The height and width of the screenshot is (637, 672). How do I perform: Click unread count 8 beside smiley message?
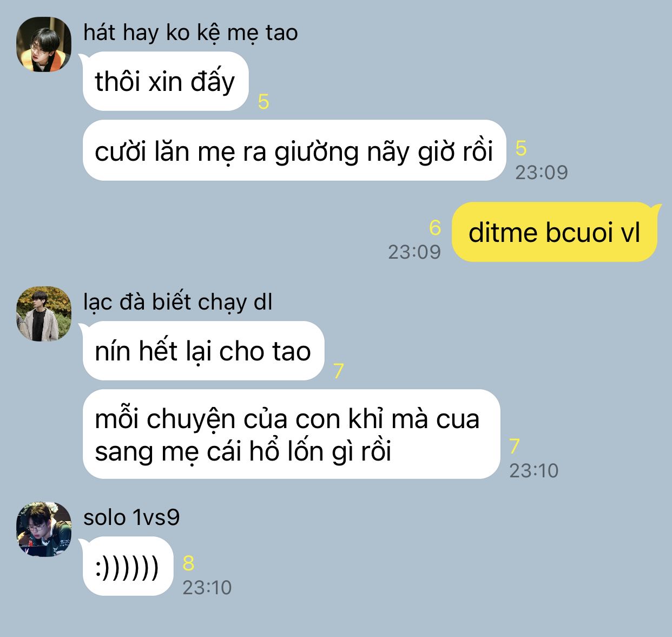coord(188,563)
